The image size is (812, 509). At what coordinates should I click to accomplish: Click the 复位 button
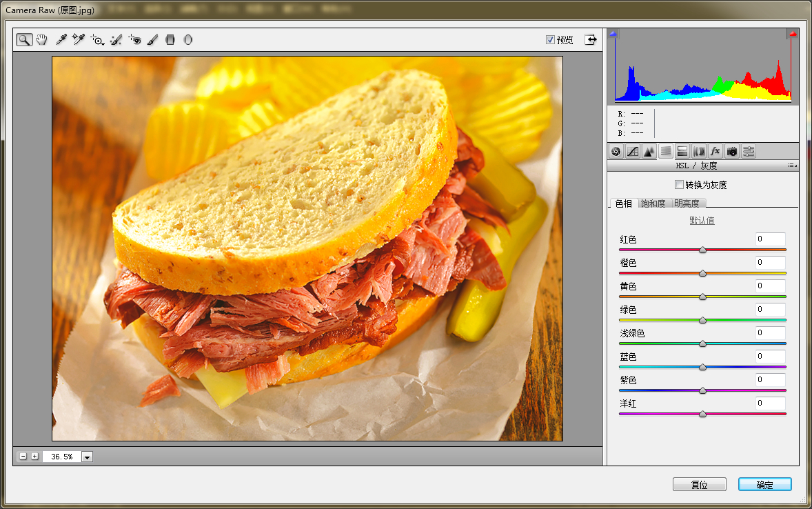pyautogui.click(x=699, y=485)
